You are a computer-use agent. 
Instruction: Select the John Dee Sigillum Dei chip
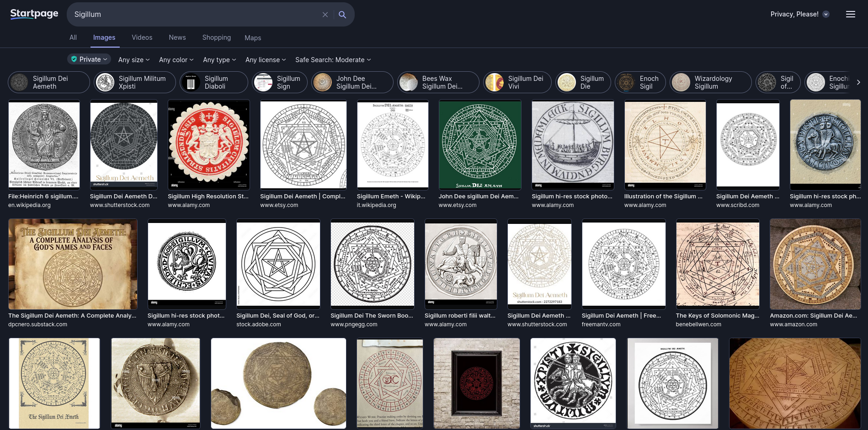(x=352, y=82)
